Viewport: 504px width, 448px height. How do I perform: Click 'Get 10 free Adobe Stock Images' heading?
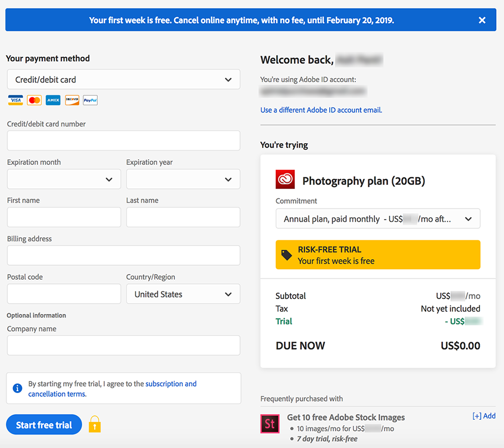[346, 417]
